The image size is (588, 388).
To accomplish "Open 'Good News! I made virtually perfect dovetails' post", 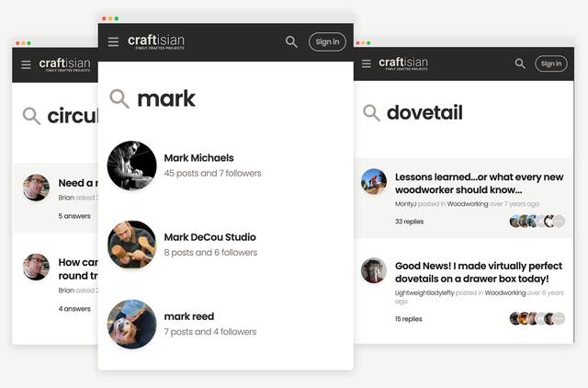I will point(479,272).
